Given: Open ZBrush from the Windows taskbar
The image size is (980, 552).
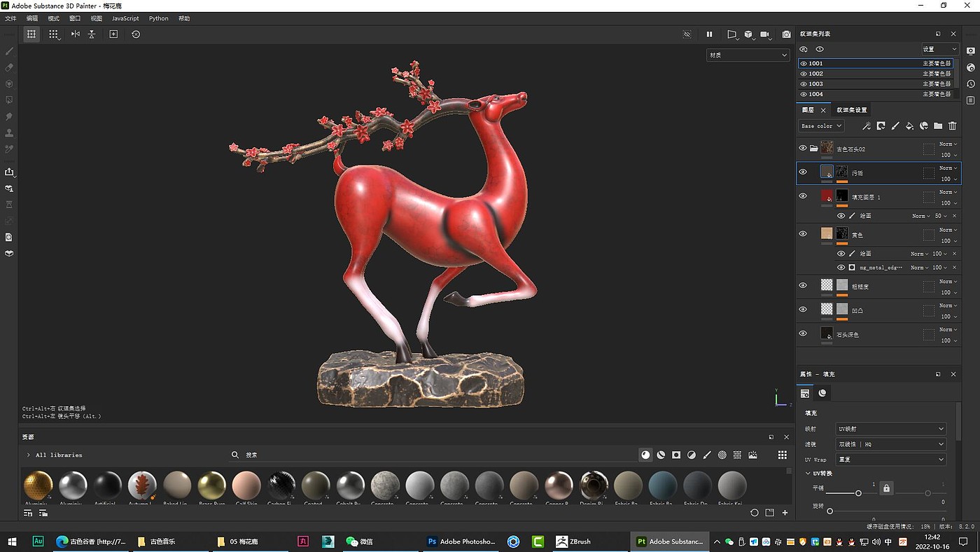Looking at the screenshot, I should (x=574, y=541).
